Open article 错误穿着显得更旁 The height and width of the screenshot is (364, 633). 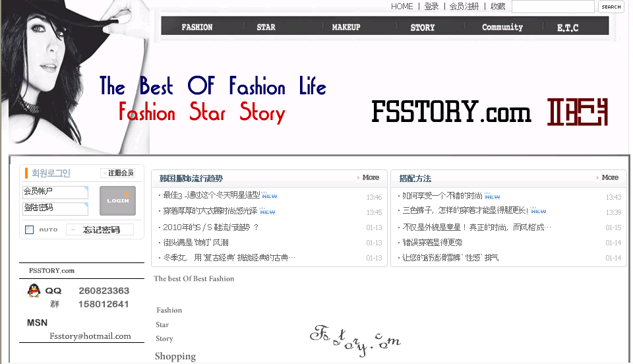(433, 243)
